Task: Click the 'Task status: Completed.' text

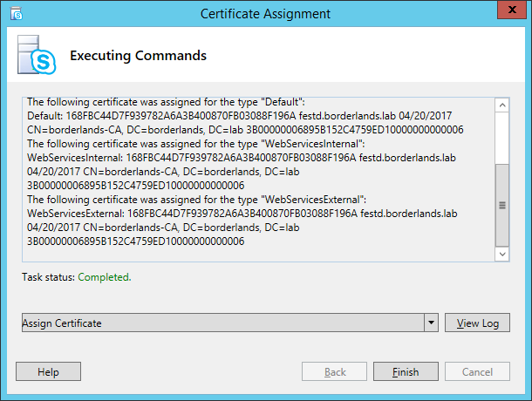Action: click(x=77, y=277)
